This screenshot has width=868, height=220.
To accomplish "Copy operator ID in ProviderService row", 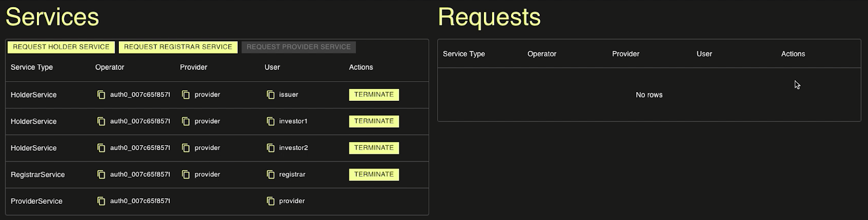I will (x=101, y=201).
